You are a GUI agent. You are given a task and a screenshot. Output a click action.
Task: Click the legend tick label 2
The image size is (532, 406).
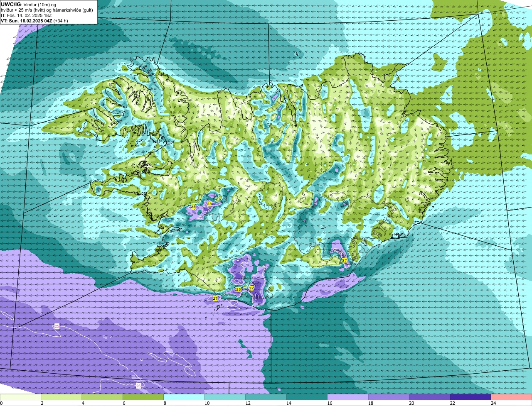tap(42, 403)
